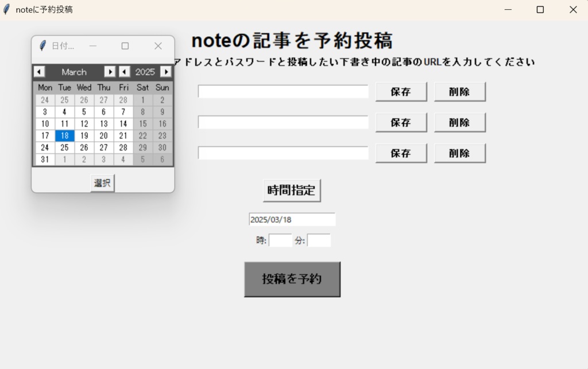The image size is (588, 369).
Task: Pick March 31 from the calendar grid
Action: point(45,160)
